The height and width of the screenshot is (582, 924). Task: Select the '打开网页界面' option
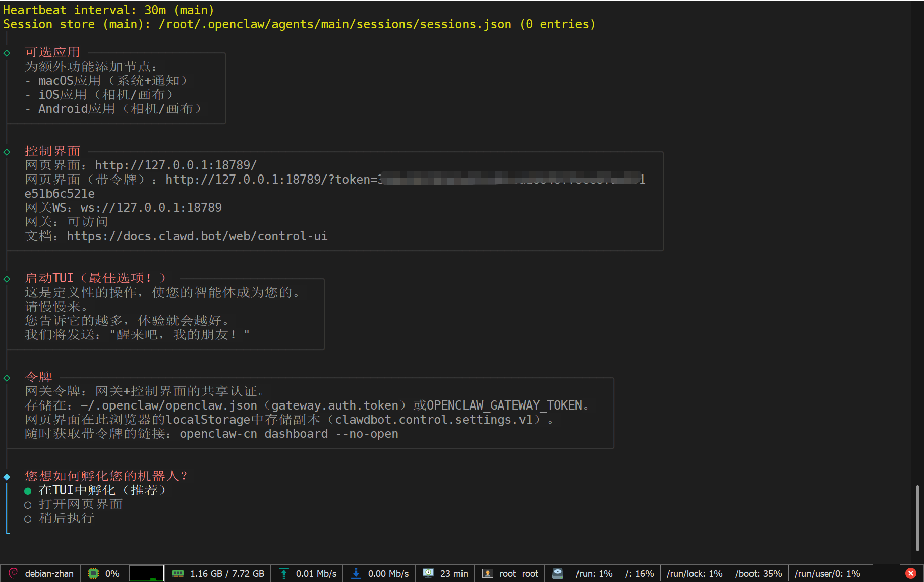click(x=81, y=504)
